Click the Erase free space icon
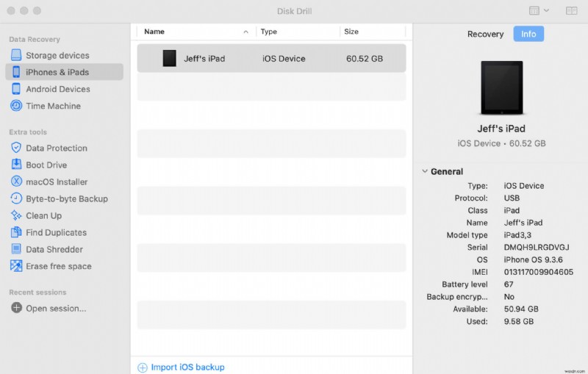Viewport: 588px width, 374px height. click(16, 266)
